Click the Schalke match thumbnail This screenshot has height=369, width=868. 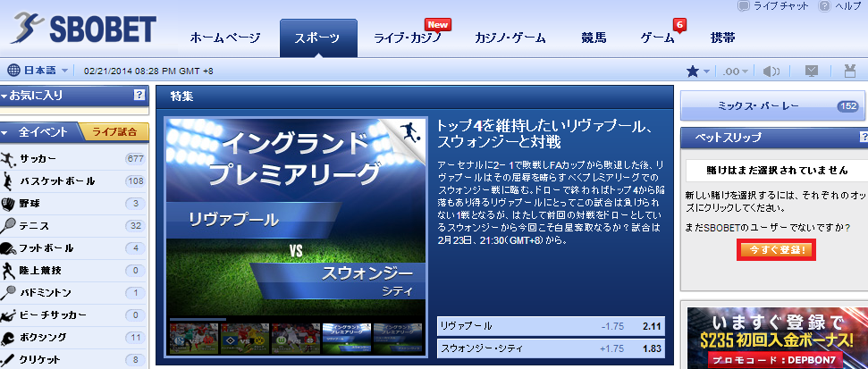point(194,339)
